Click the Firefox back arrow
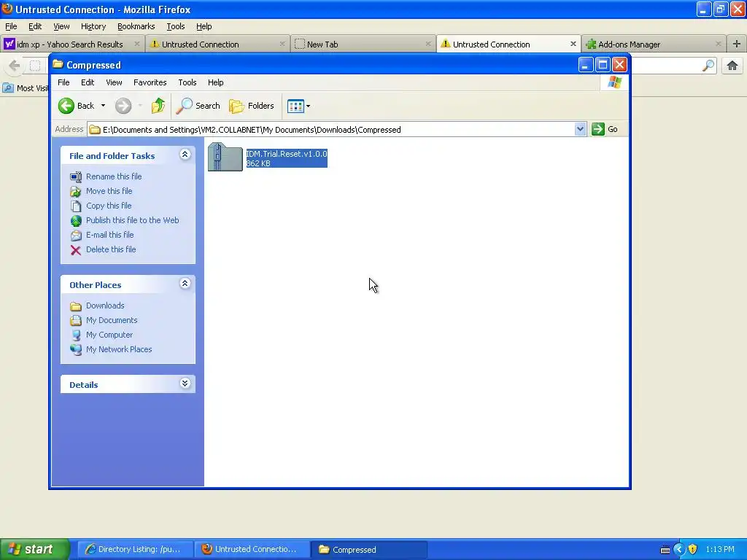Image resolution: width=747 pixels, height=560 pixels. tap(15, 65)
